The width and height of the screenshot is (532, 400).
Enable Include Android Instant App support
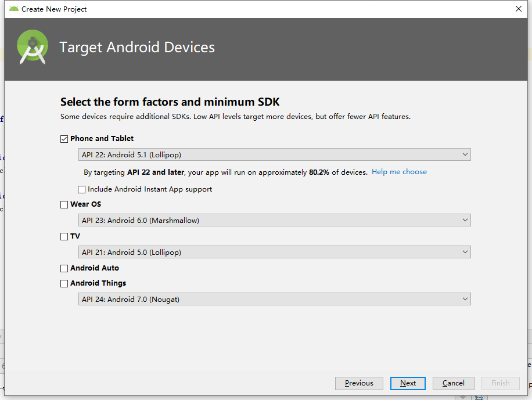[81, 189]
